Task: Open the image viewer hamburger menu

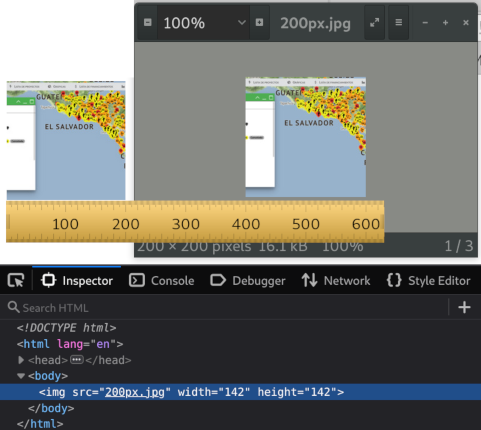Action: [x=398, y=23]
